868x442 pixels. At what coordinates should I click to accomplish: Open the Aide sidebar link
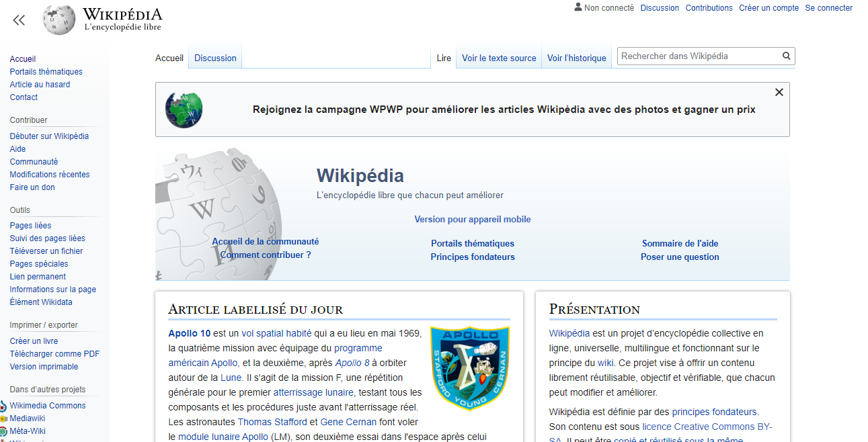click(17, 149)
